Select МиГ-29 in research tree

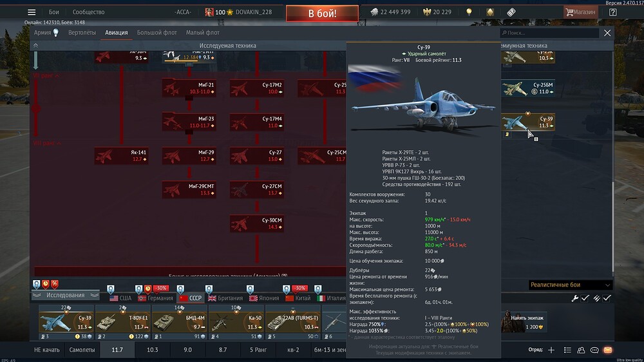189,156
